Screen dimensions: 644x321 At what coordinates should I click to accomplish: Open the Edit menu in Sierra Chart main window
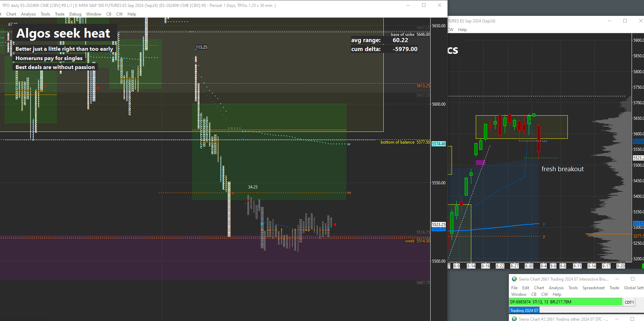[x=526, y=288]
